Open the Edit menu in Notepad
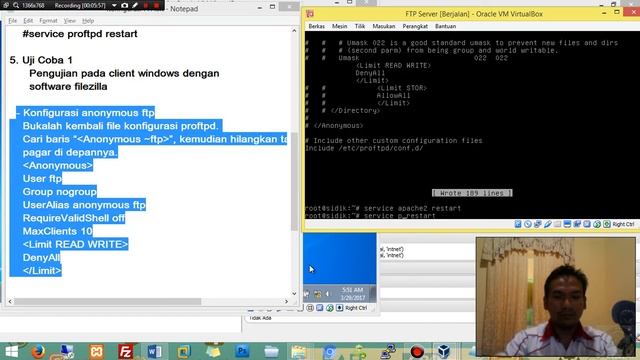Viewport: 640px width, 360px height. point(28,20)
